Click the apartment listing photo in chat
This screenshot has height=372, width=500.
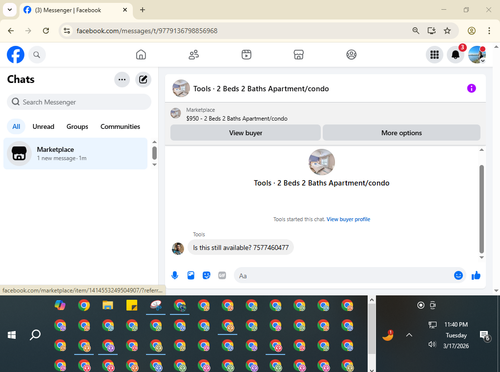pos(322,162)
